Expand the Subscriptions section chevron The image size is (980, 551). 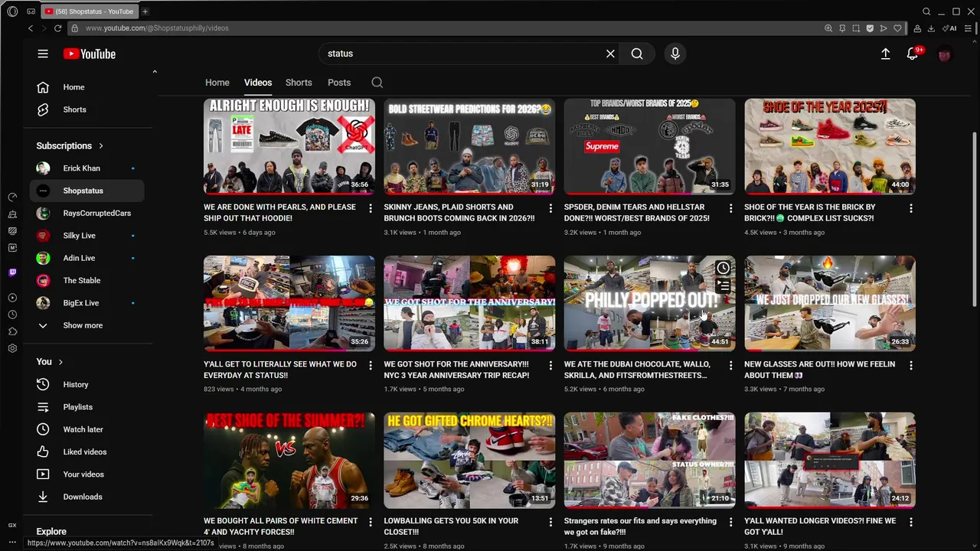click(100, 145)
